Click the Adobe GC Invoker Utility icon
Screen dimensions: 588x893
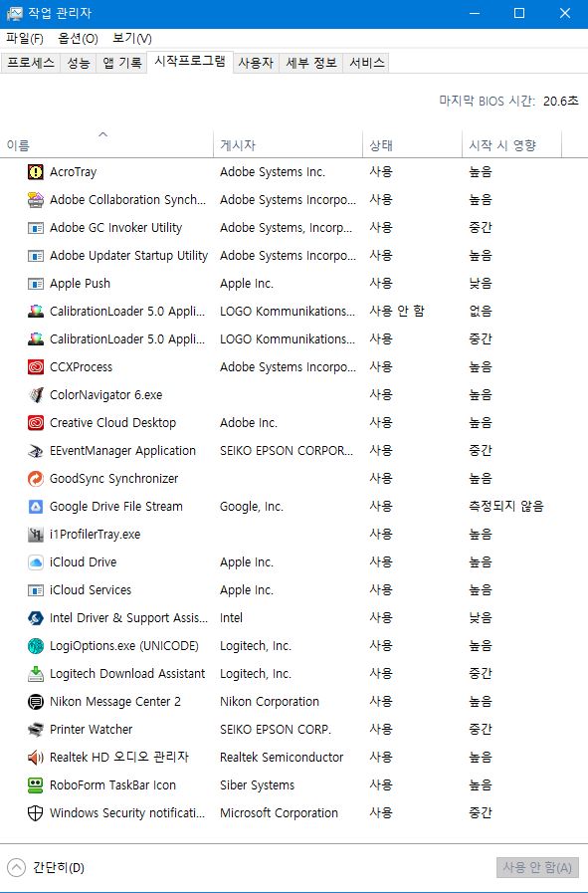click(x=35, y=228)
